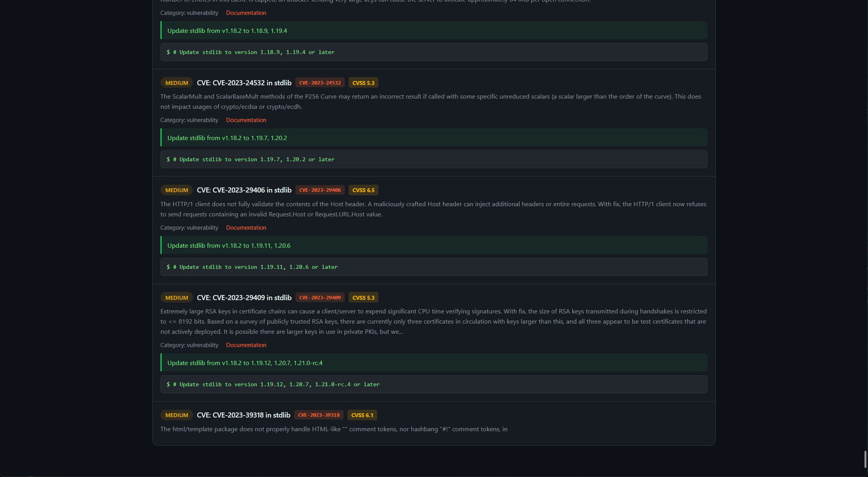Click the CVE-2023-24532 badge
The width and height of the screenshot is (868, 477).
tap(320, 82)
